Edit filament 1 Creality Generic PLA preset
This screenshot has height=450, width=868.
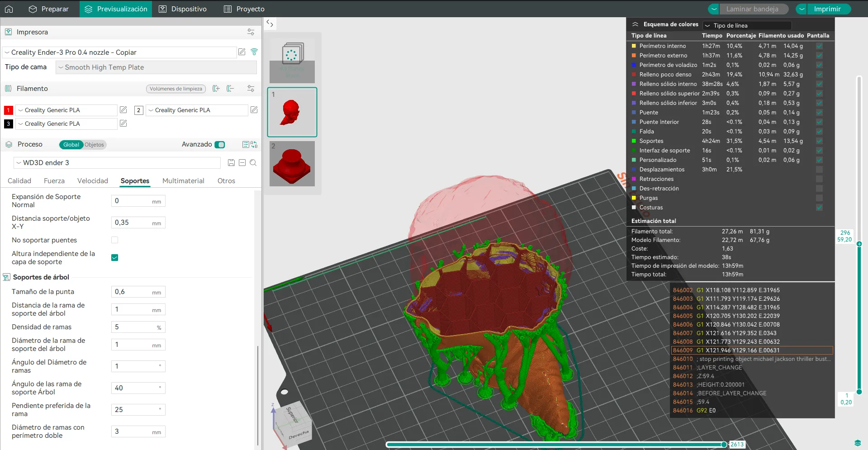tap(123, 110)
